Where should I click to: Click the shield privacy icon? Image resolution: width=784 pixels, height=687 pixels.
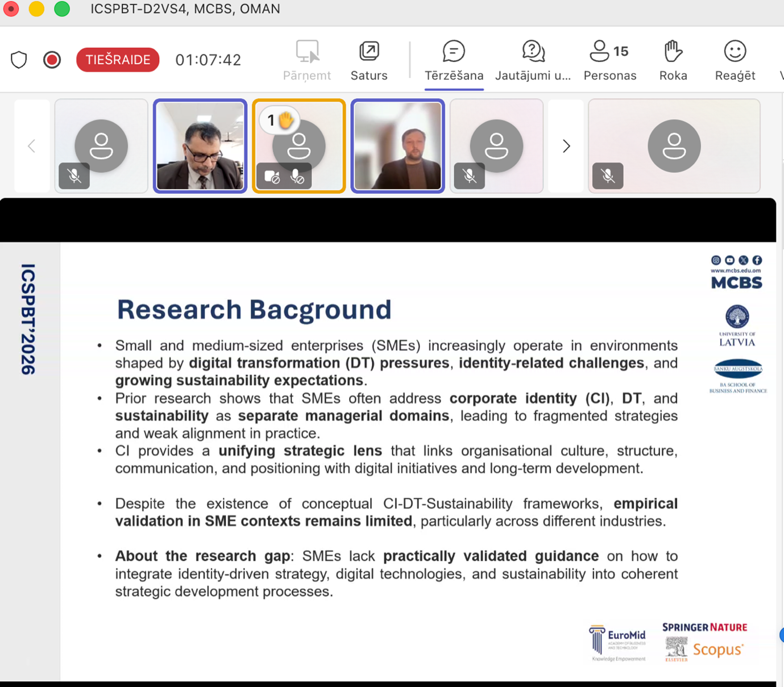point(19,60)
